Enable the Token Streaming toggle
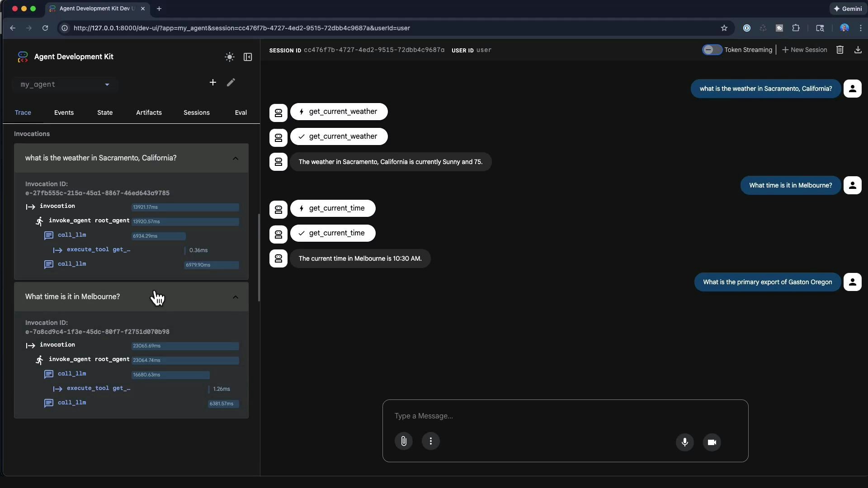The height and width of the screenshot is (488, 868). (x=712, y=50)
